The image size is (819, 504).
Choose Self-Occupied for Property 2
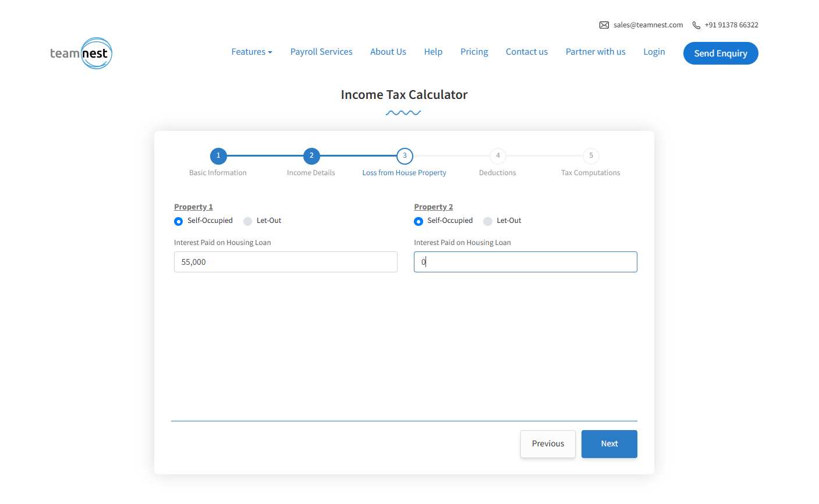(x=419, y=221)
